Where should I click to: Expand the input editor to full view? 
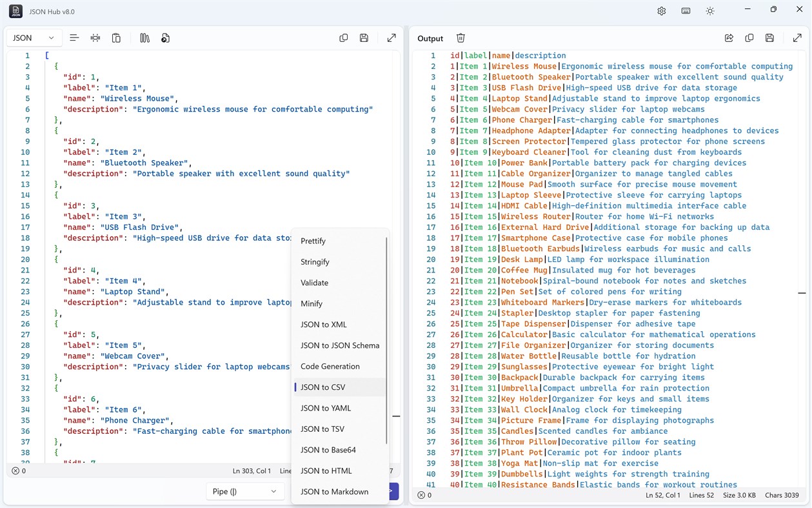(391, 38)
